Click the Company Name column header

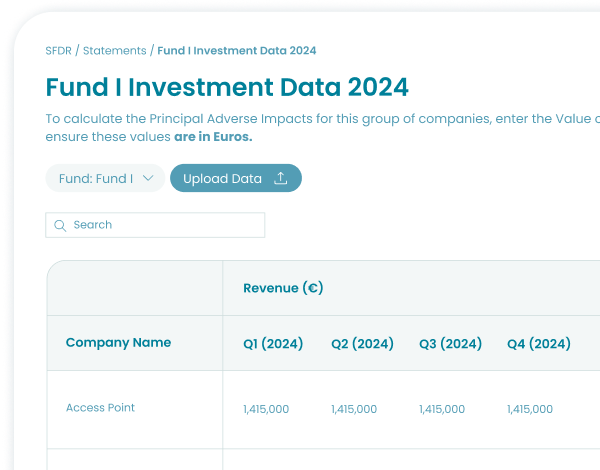(118, 343)
